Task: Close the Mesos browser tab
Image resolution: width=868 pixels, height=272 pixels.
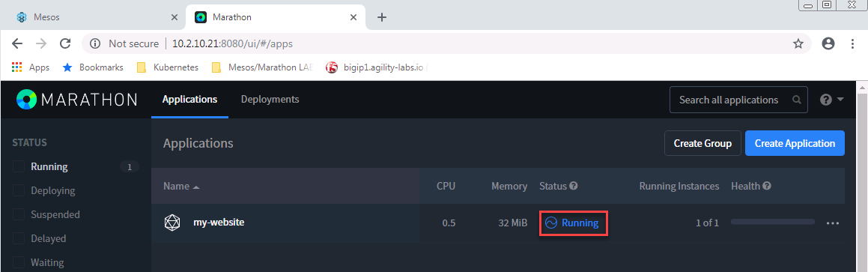Action: click(x=174, y=17)
